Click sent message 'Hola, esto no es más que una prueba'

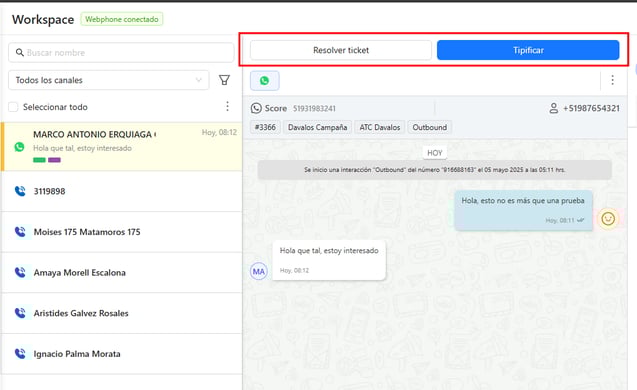523,210
